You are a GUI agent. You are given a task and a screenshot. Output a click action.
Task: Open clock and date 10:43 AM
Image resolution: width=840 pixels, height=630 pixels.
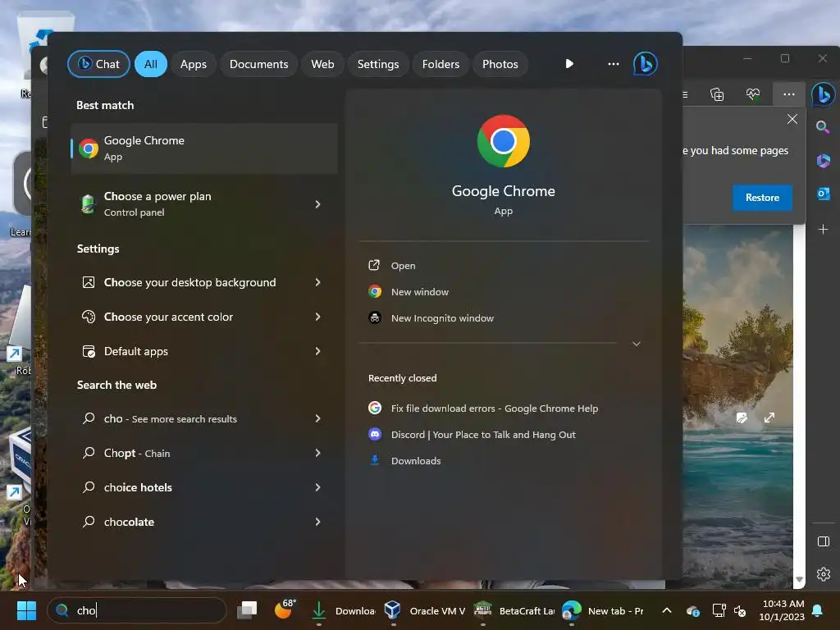[x=782, y=610]
